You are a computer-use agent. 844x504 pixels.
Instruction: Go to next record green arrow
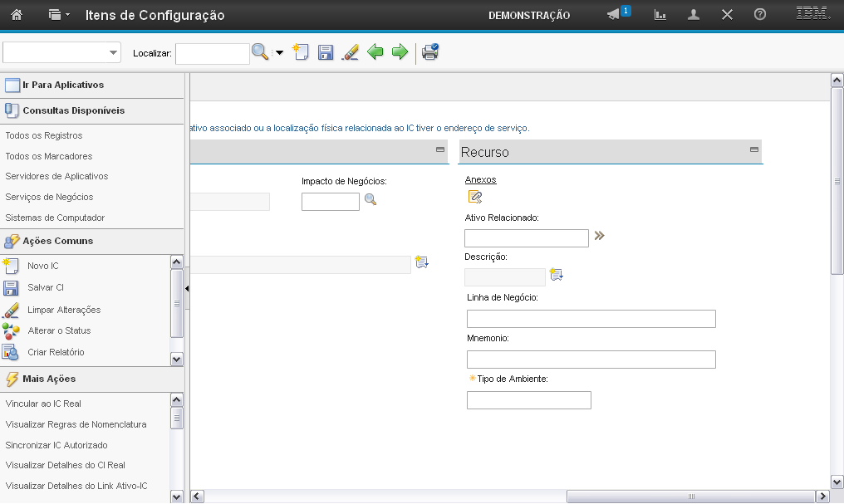(x=400, y=52)
